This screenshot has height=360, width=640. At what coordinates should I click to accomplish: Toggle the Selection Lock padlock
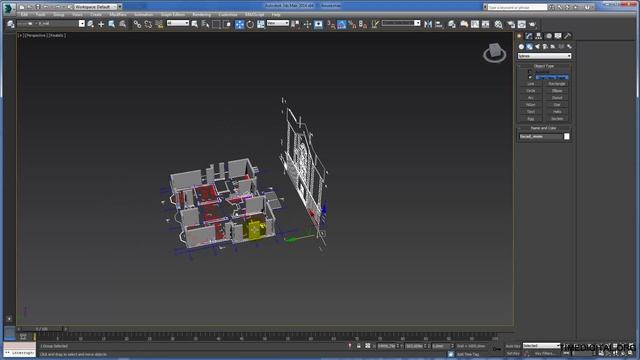coord(358,346)
